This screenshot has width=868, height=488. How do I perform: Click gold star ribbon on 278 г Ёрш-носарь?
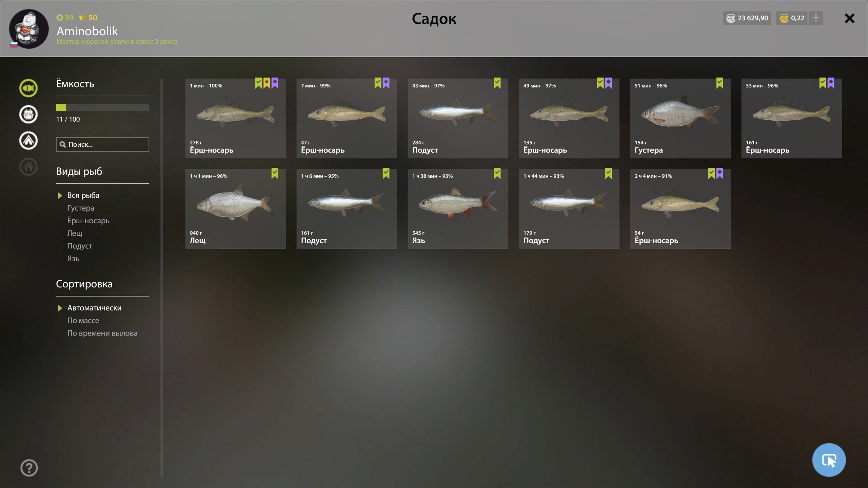pyautogui.click(x=267, y=83)
